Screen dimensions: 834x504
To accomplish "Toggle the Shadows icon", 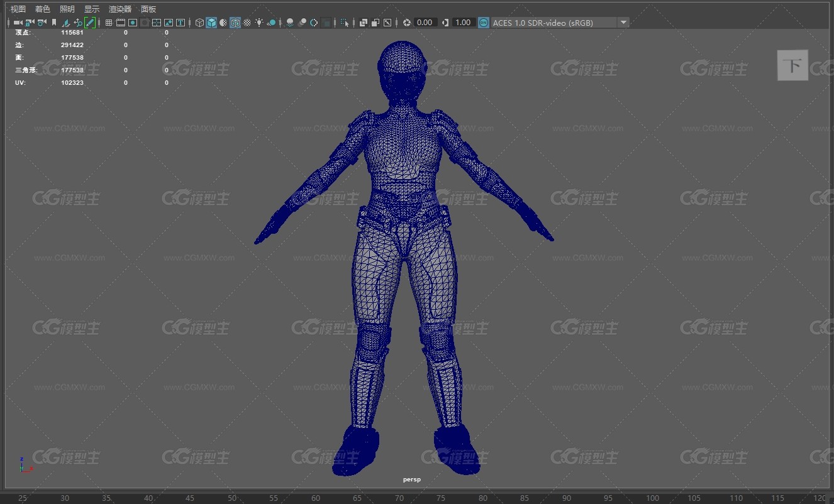I will pyautogui.click(x=271, y=23).
